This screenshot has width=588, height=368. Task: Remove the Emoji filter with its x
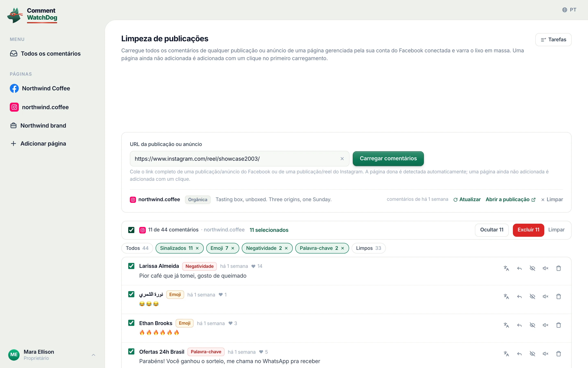click(233, 248)
